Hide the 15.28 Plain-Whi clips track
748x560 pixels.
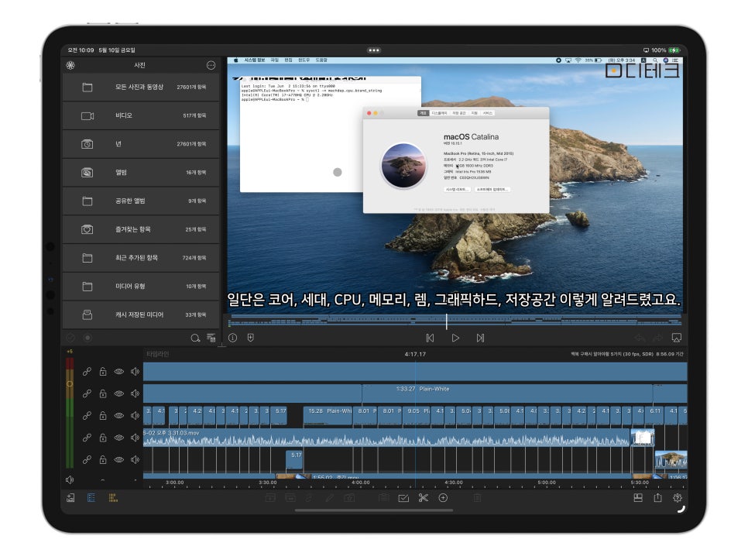[x=118, y=415]
